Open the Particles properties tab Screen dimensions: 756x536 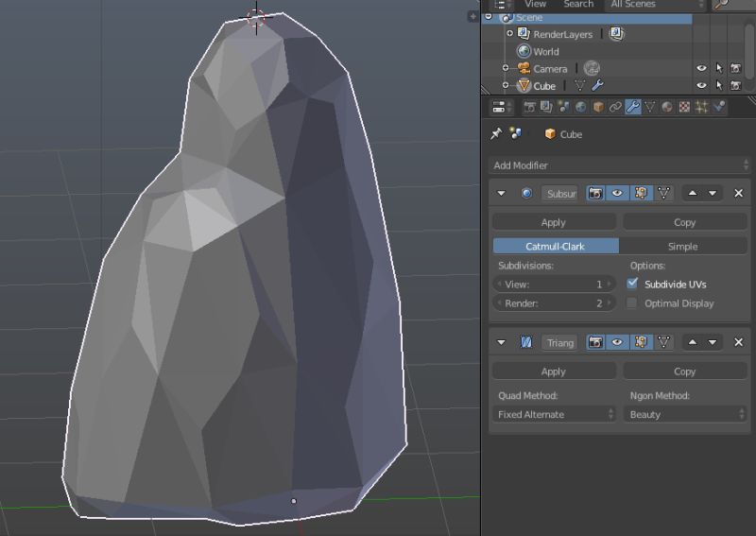click(x=701, y=107)
